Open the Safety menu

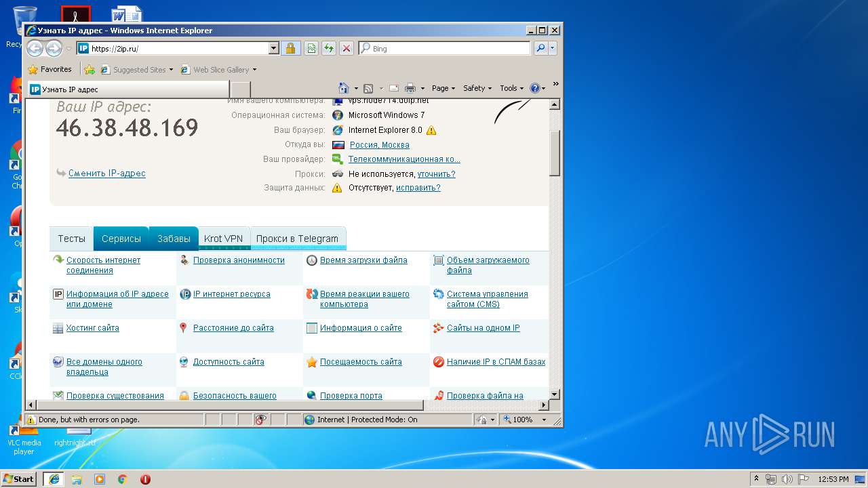(477, 88)
